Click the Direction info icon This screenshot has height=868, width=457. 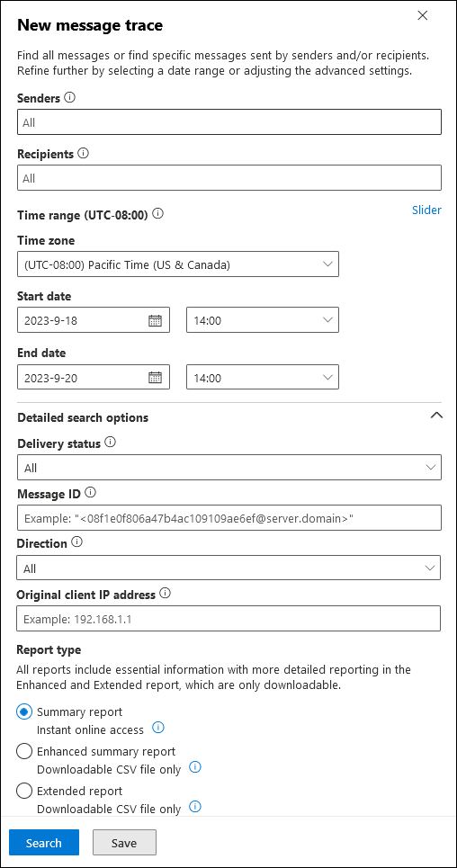click(77, 542)
